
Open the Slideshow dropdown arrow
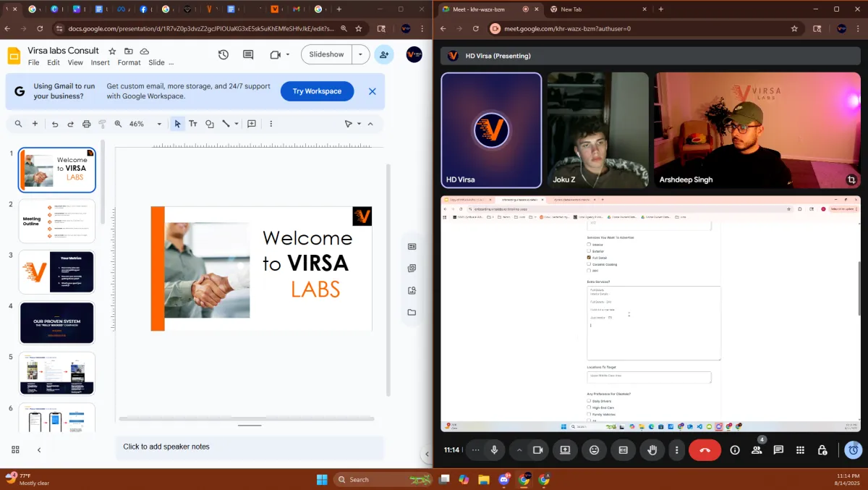coord(360,55)
